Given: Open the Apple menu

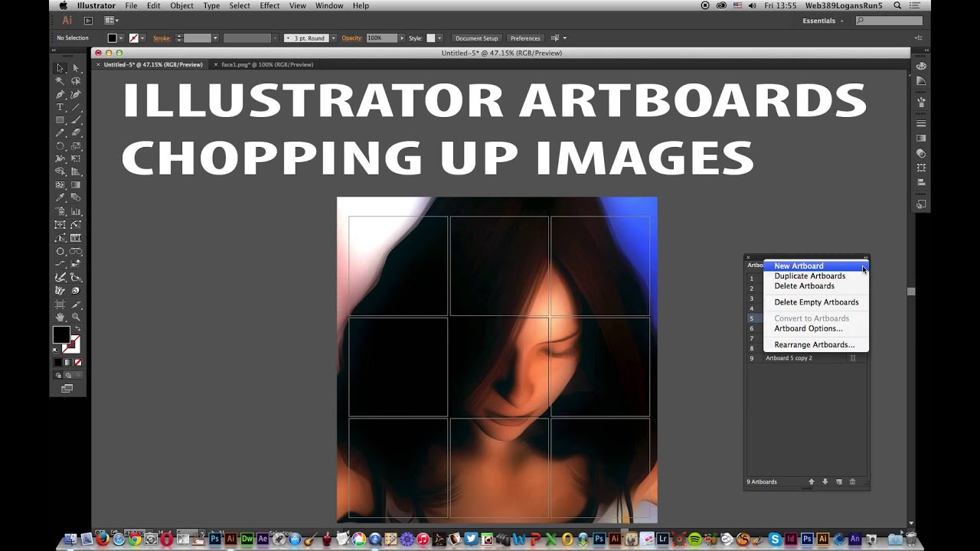Looking at the screenshot, I should [64, 5].
